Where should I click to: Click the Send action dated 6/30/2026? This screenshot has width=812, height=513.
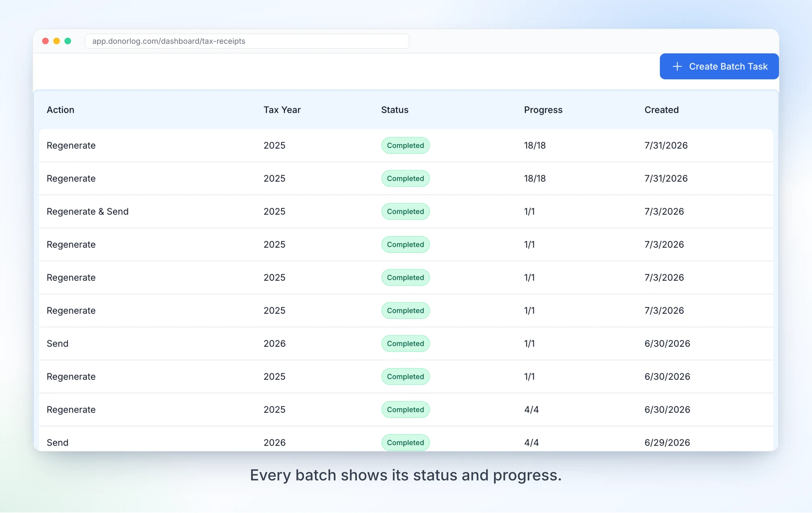(x=58, y=344)
